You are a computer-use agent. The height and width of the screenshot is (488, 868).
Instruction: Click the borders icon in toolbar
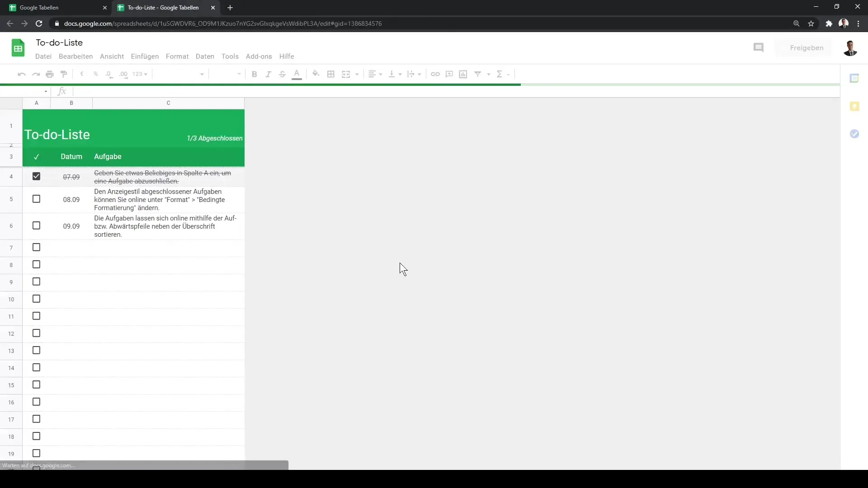tap(331, 74)
